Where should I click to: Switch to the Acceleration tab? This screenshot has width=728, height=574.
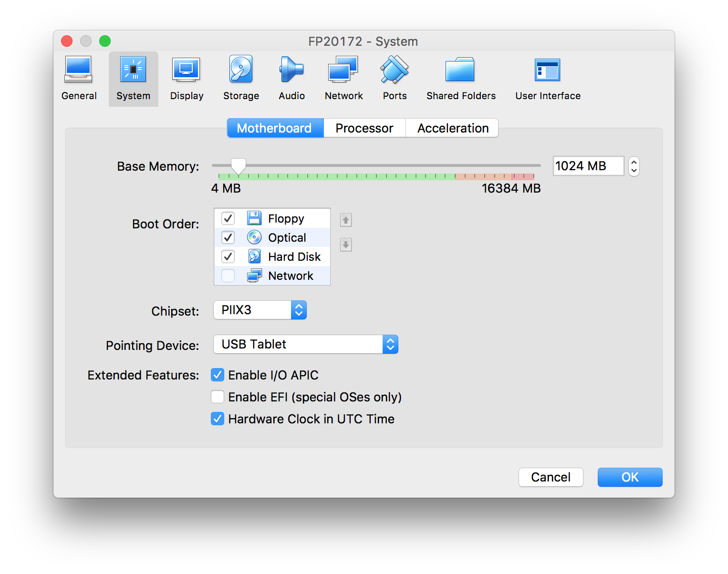[452, 128]
